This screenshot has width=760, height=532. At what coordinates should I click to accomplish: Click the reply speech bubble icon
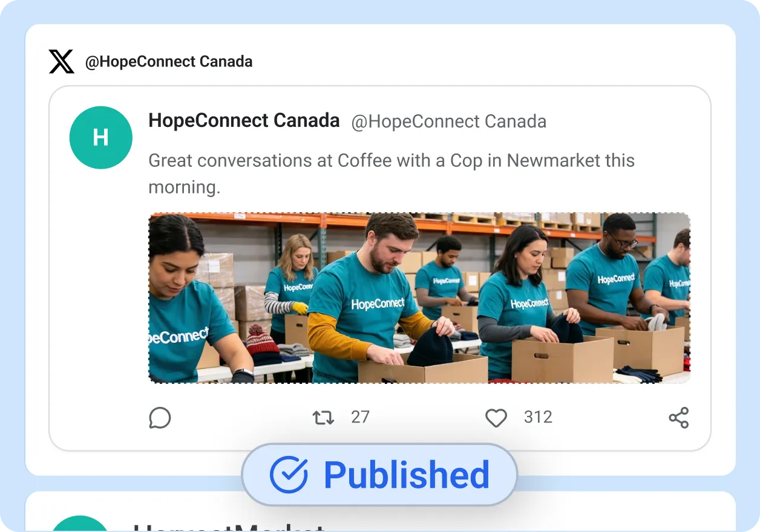click(x=160, y=418)
